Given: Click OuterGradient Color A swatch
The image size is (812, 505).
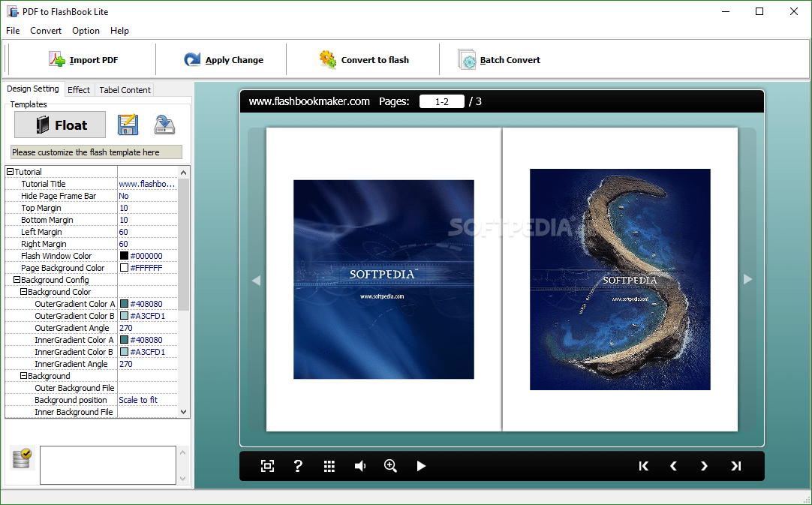Looking at the screenshot, I should click(125, 303).
